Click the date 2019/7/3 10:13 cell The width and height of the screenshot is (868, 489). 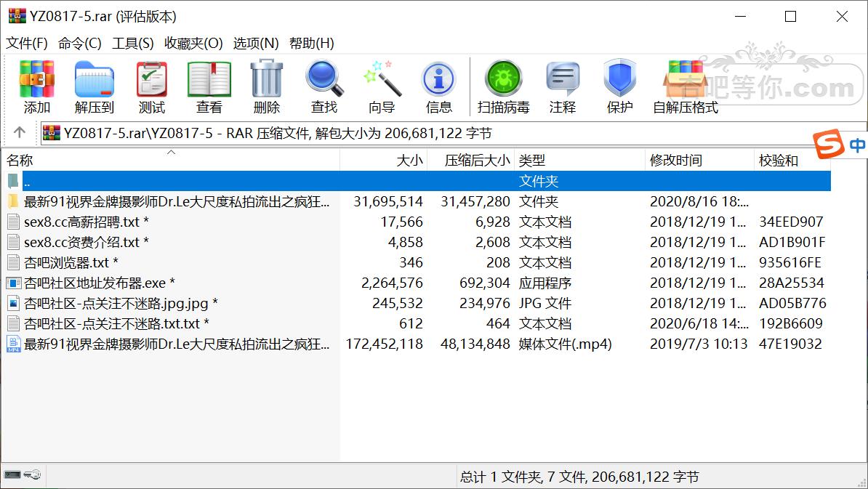coord(699,344)
